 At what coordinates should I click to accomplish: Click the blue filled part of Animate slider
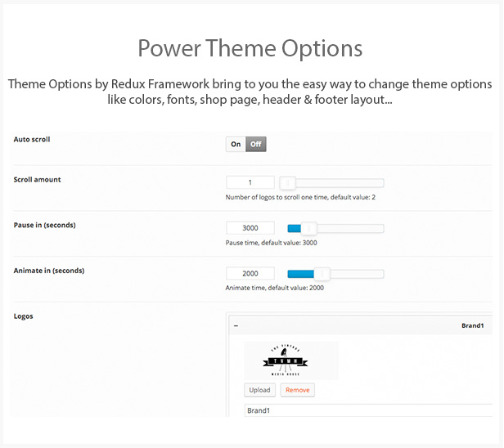[x=301, y=274]
